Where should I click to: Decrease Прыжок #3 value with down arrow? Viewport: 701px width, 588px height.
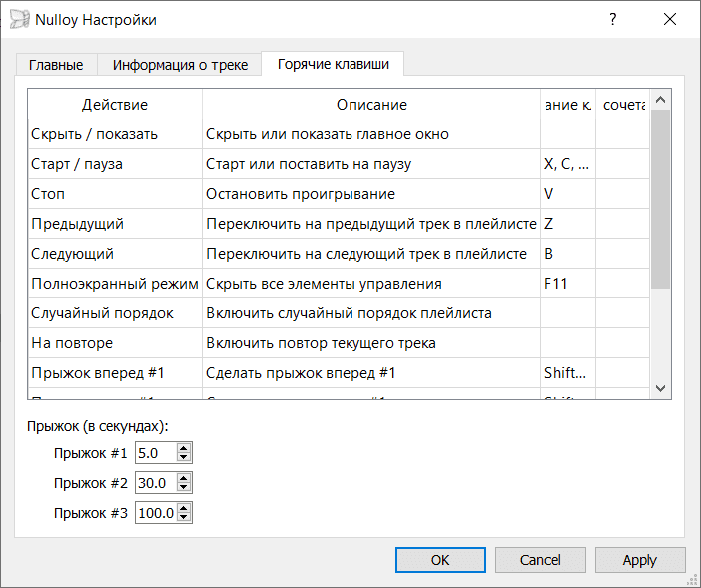click(x=183, y=518)
